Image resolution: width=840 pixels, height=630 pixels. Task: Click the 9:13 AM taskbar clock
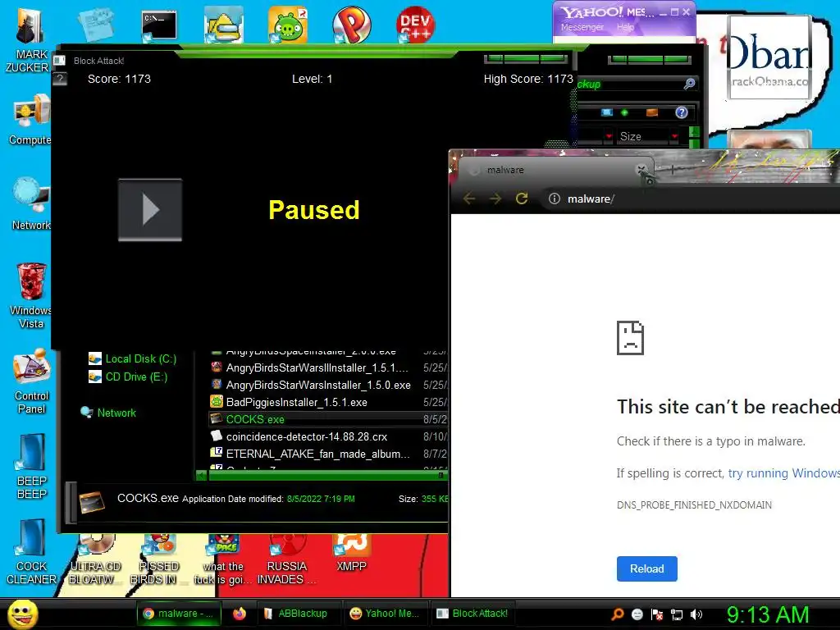click(x=768, y=614)
